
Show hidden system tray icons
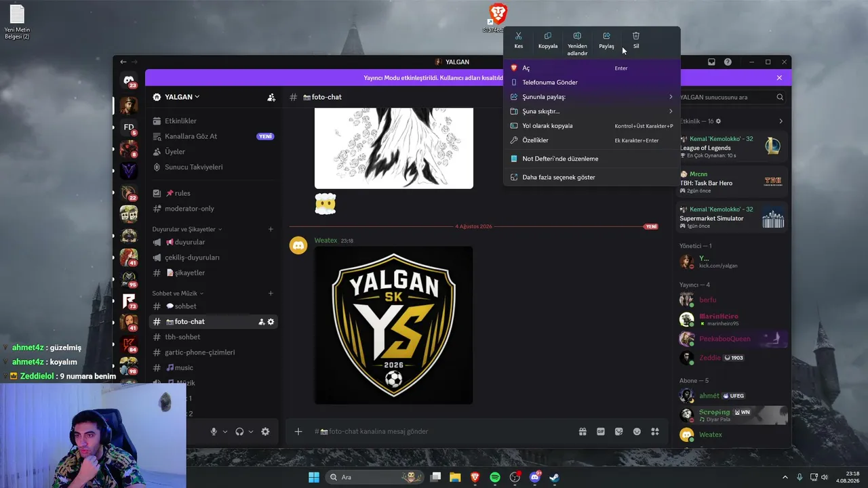coord(785,477)
